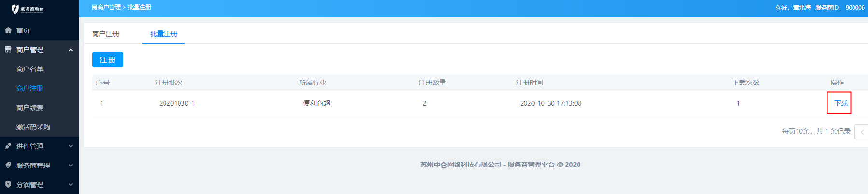Screen dimensions: 868x194
Task: Click the plug icon beside 进件管理
Action: tap(8, 146)
